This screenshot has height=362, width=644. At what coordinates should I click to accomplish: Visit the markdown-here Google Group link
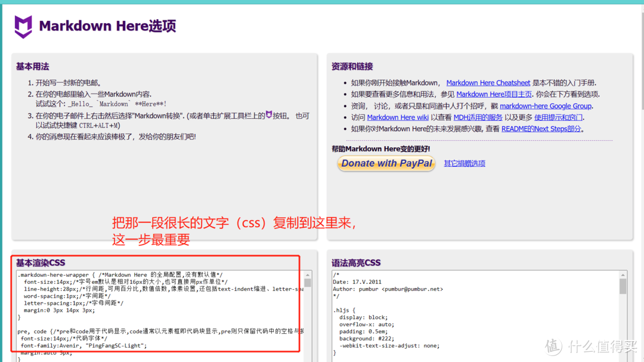(x=546, y=106)
